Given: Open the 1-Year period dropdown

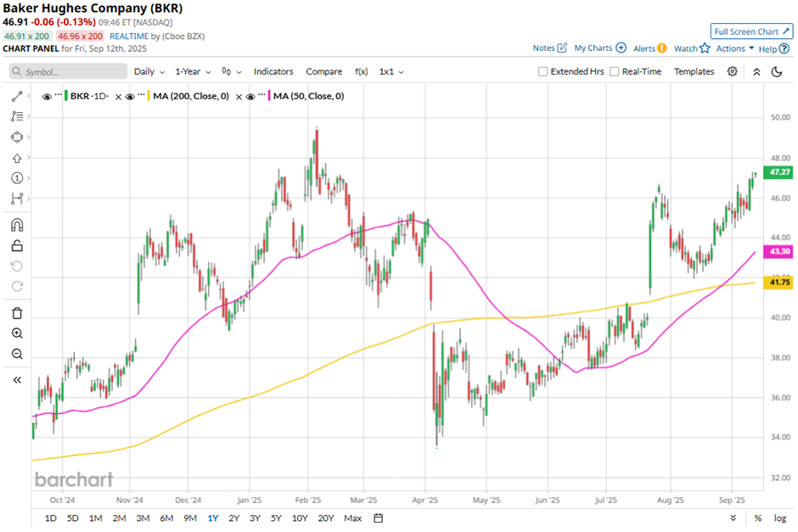Looking at the screenshot, I should [193, 72].
